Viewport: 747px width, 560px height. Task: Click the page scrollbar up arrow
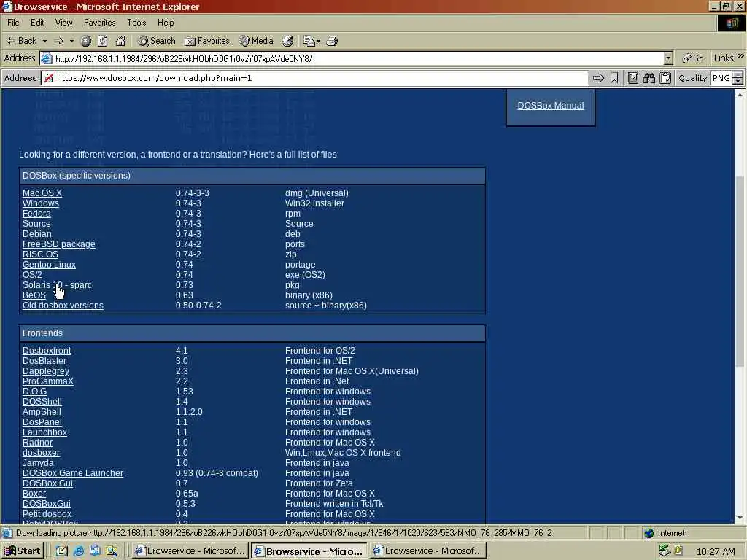pos(740,94)
